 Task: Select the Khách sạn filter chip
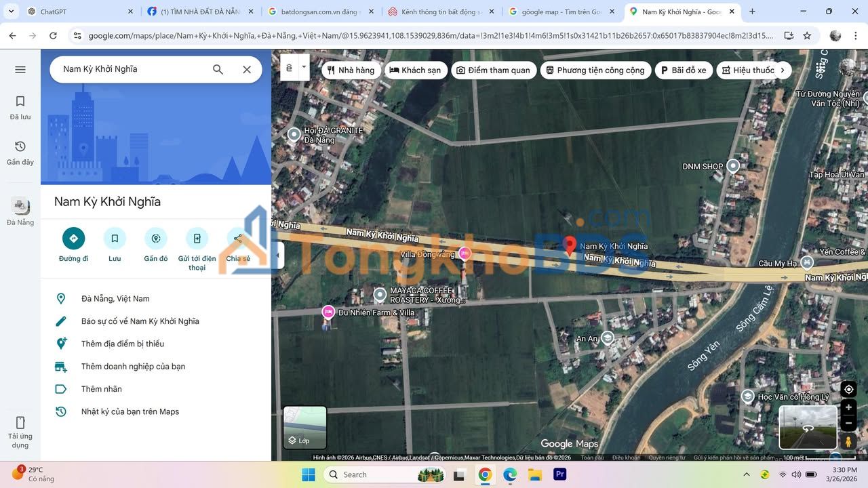415,70
